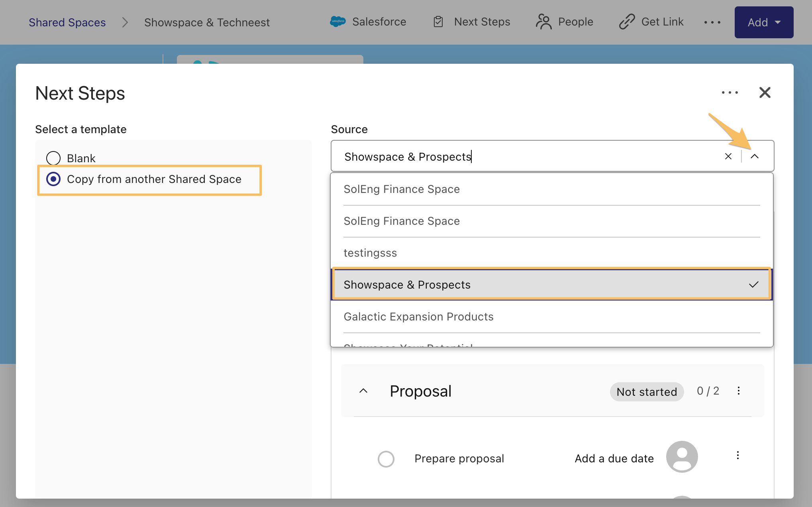Open Proposal section kebab menu
The width and height of the screenshot is (812, 507).
(738, 391)
